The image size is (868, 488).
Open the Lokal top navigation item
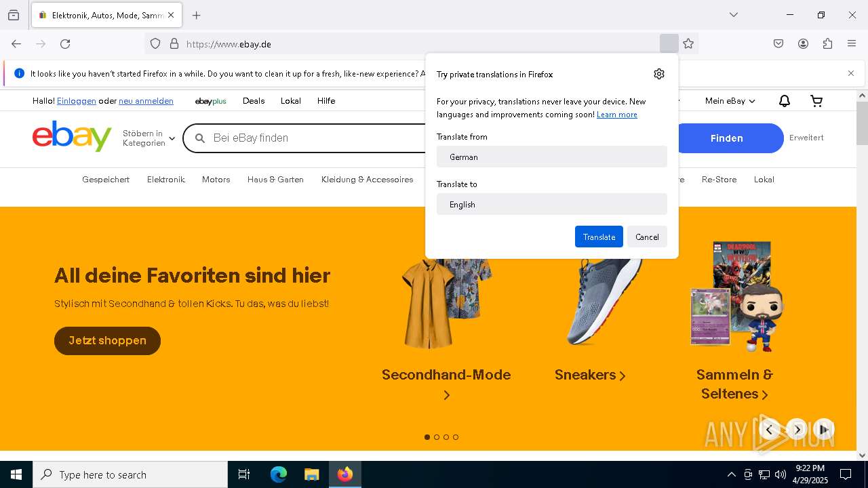tap(291, 101)
